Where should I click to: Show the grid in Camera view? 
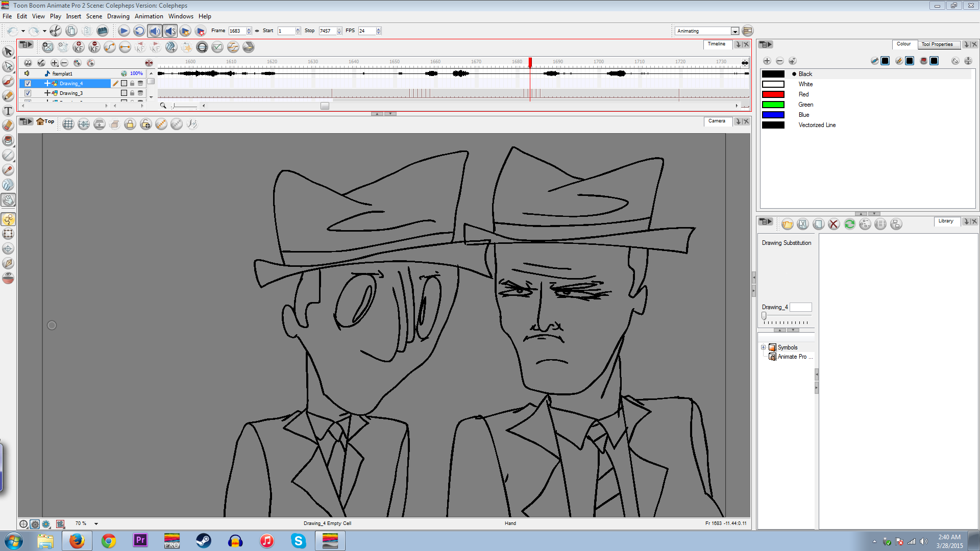pyautogui.click(x=68, y=124)
